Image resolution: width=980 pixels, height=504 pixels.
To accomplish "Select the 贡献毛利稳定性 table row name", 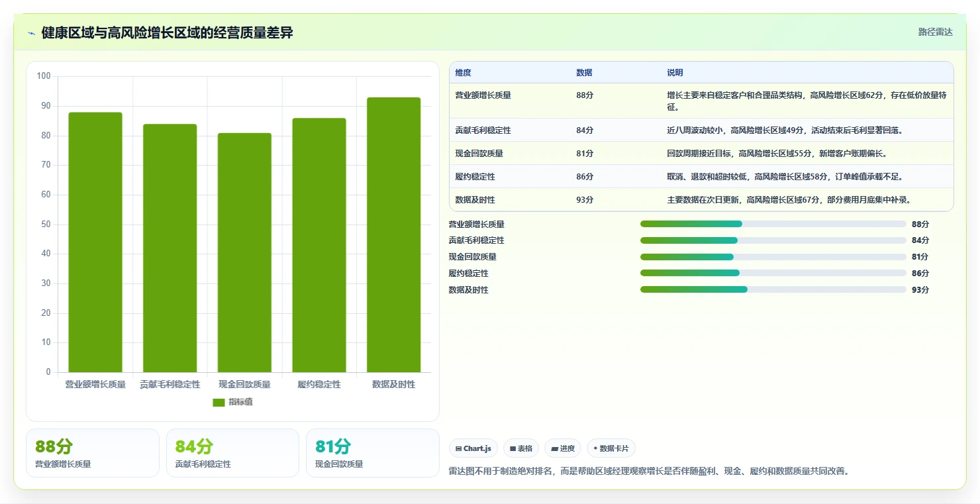I will (483, 130).
